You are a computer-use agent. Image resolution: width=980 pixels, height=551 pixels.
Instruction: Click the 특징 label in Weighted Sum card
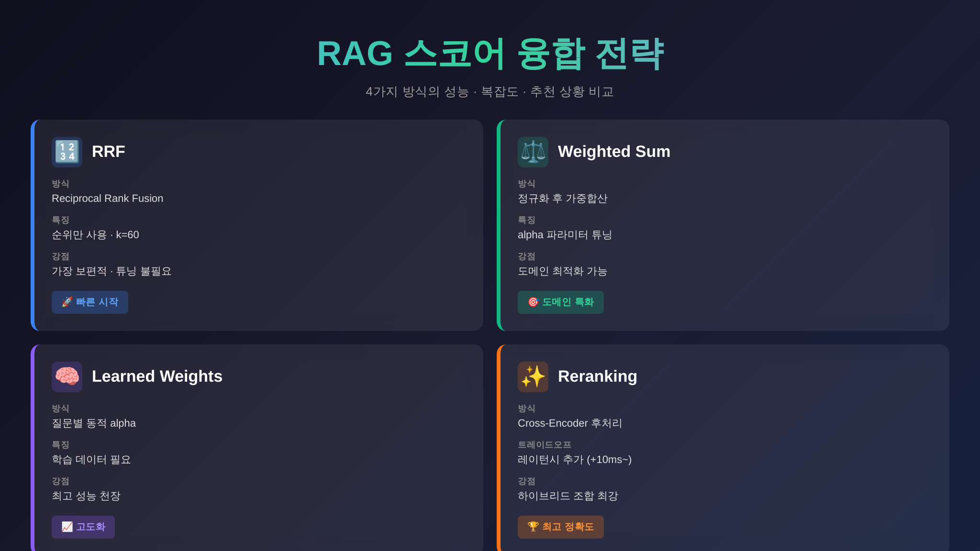click(526, 220)
